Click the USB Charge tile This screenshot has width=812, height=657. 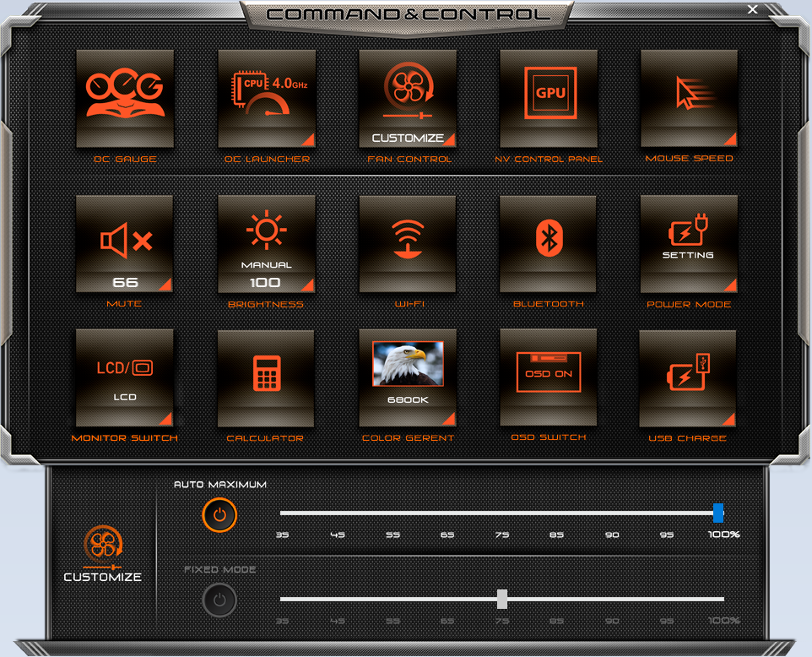tap(689, 377)
